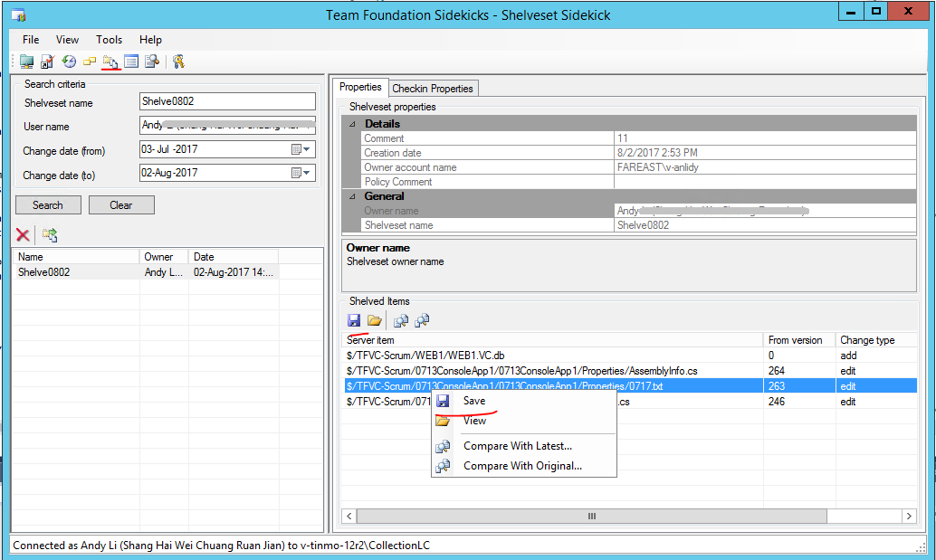Click the Clear button
The width and height of the screenshot is (936, 560).
(x=121, y=205)
